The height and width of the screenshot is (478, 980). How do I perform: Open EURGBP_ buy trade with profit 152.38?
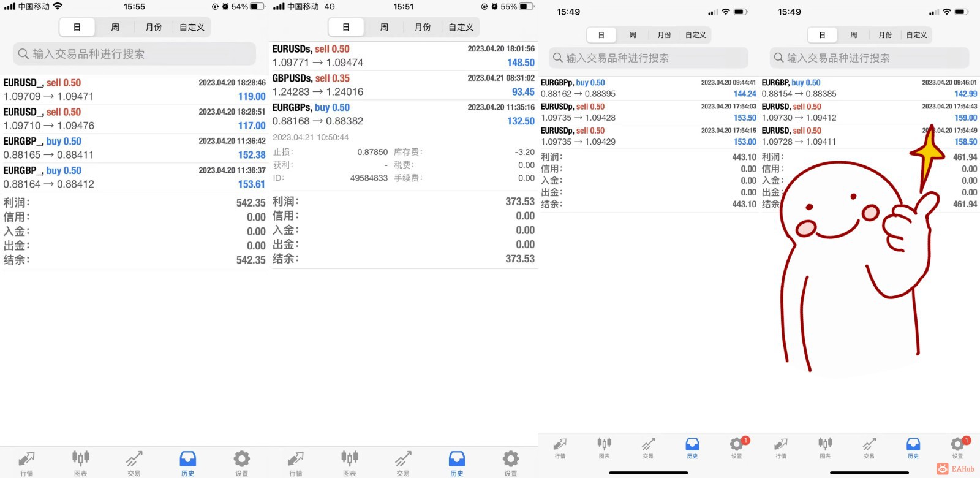coord(134,148)
